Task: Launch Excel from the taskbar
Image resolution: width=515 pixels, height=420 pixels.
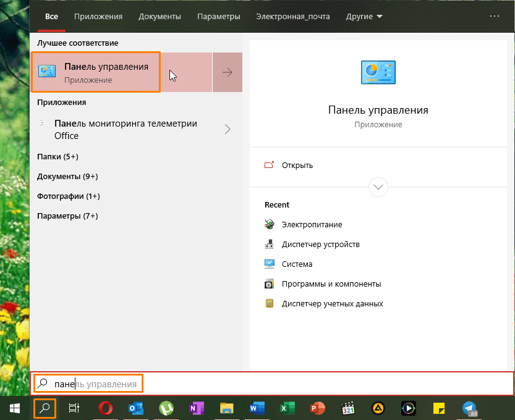Action: (287, 408)
